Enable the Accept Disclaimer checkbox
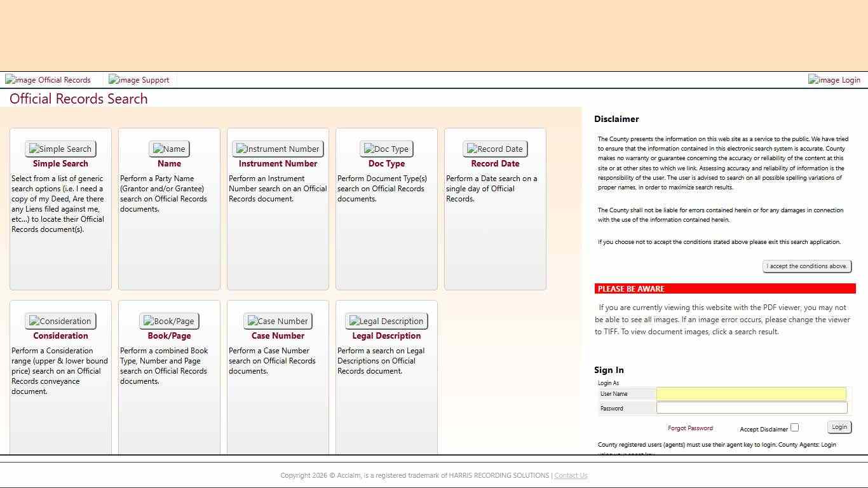This screenshot has height=488, width=868. click(x=794, y=428)
